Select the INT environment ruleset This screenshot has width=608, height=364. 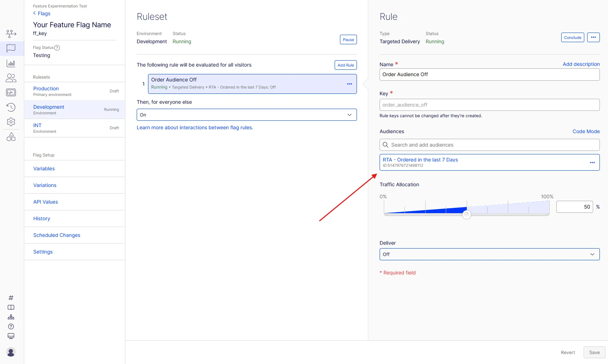point(75,128)
